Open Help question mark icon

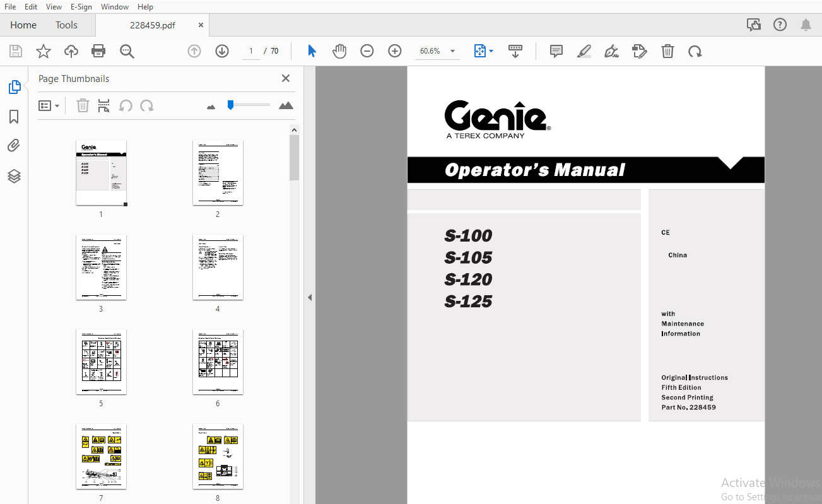(x=780, y=25)
